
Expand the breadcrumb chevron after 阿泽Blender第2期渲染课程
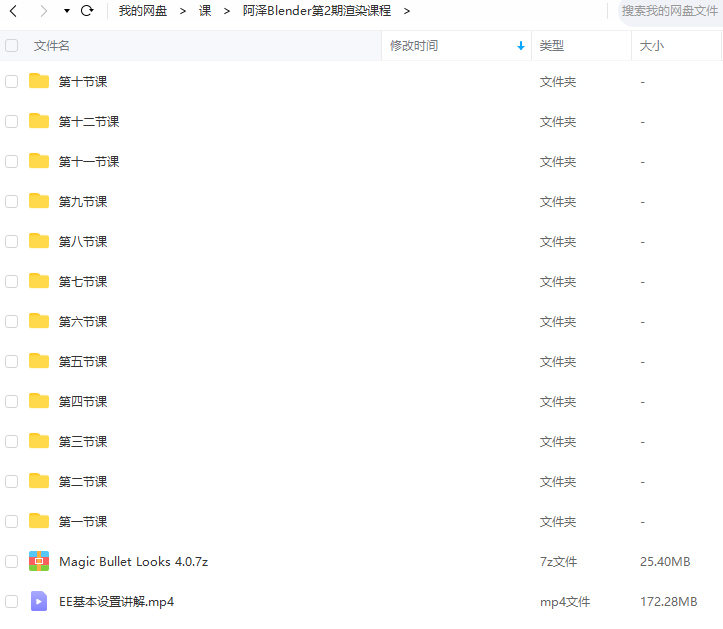(407, 11)
